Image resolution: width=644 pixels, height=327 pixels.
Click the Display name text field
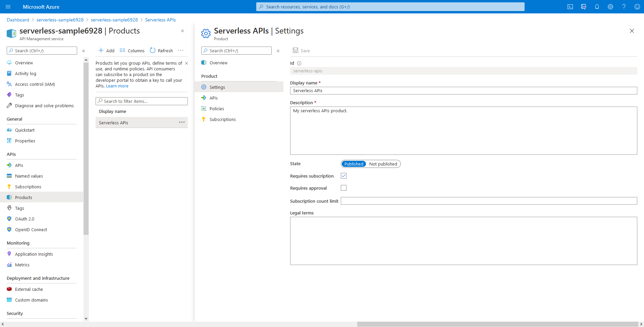click(x=464, y=90)
